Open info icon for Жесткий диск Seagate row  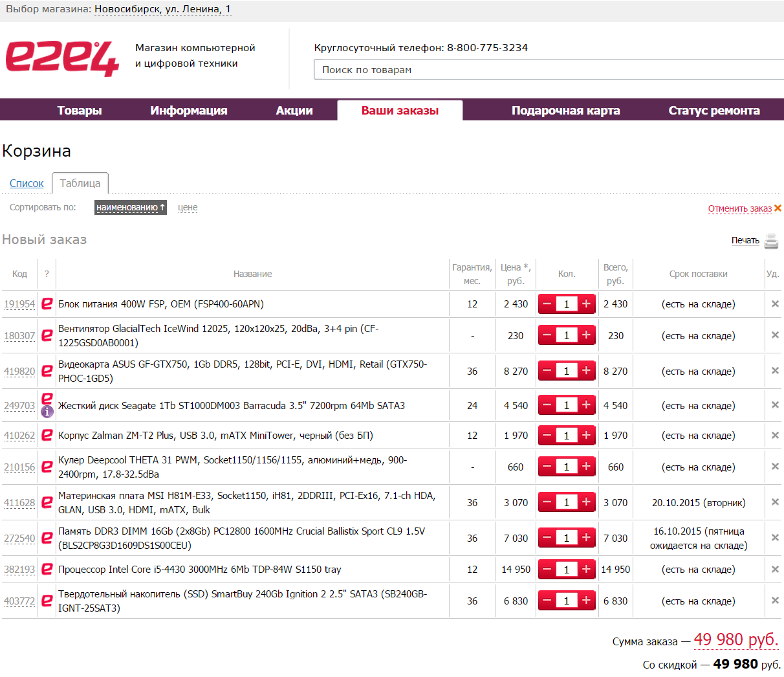(x=47, y=412)
